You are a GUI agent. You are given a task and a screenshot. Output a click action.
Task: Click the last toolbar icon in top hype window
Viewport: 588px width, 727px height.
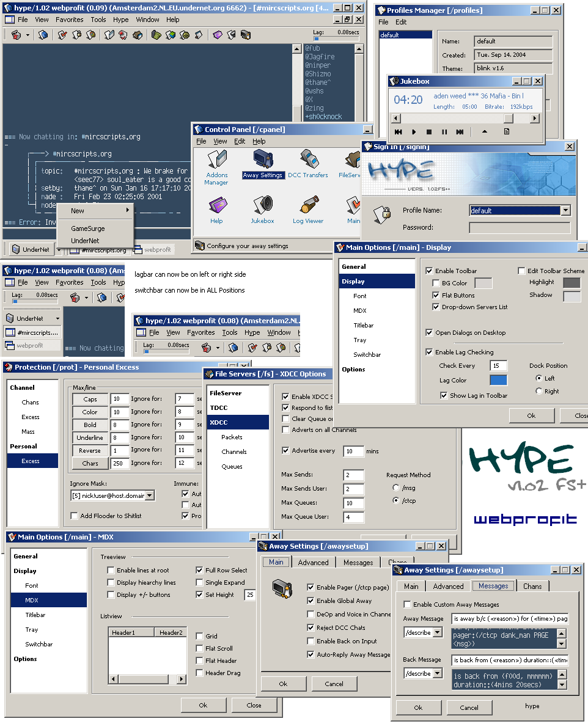pos(245,35)
